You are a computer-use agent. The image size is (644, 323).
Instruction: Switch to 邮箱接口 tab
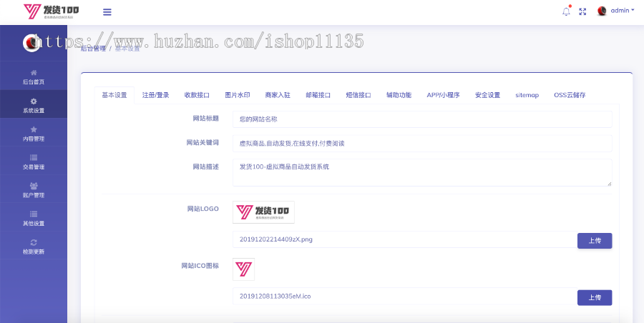click(318, 95)
